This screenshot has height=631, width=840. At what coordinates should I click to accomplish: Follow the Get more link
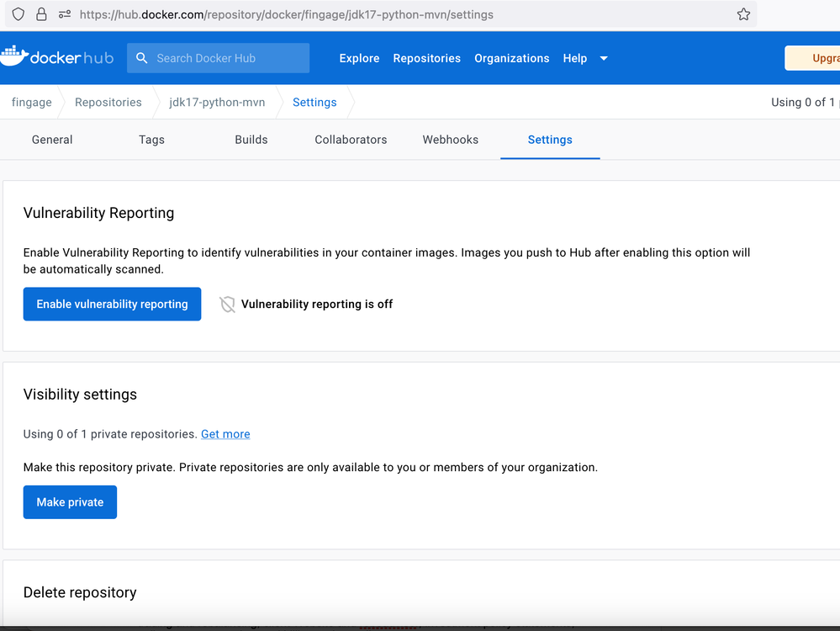[x=225, y=434]
